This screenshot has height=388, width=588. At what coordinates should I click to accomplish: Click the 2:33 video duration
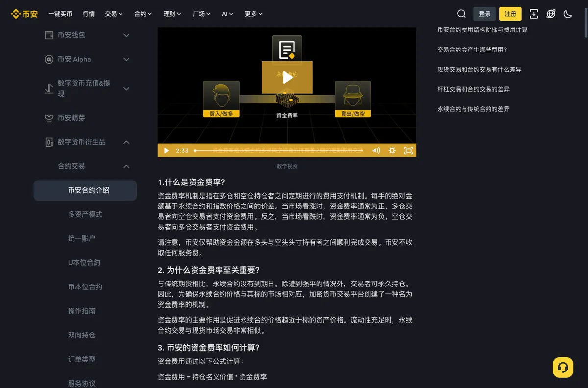click(182, 151)
